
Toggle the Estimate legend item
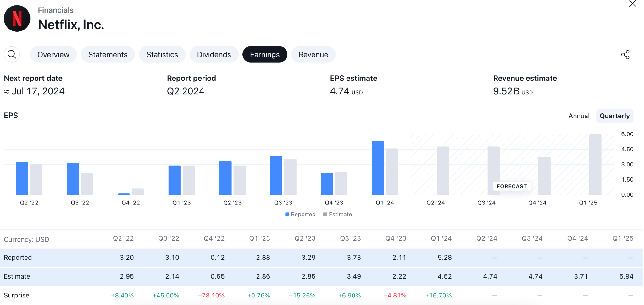click(x=337, y=214)
